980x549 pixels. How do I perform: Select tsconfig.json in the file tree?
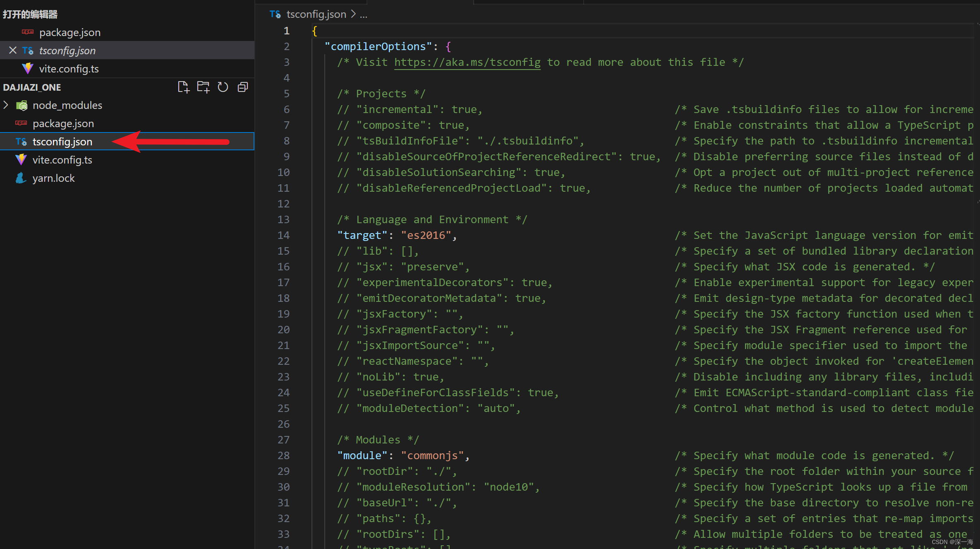pos(62,142)
